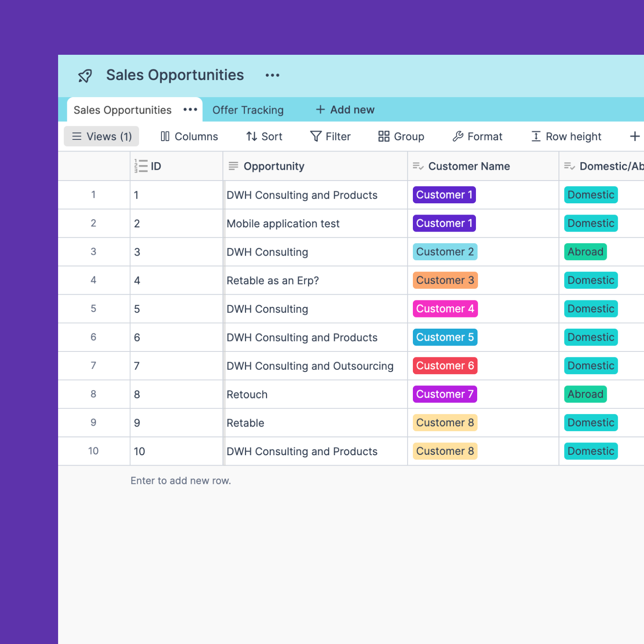Open the three-dot menu on the Sales Opportunities tab
Image resolution: width=644 pixels, height=644 pixels.
pos(190,109)
